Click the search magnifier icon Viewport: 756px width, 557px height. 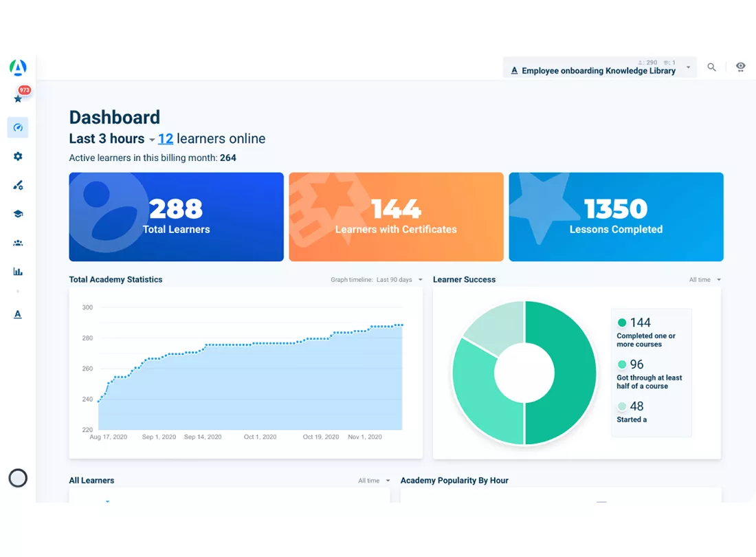(x=711, y=67)
